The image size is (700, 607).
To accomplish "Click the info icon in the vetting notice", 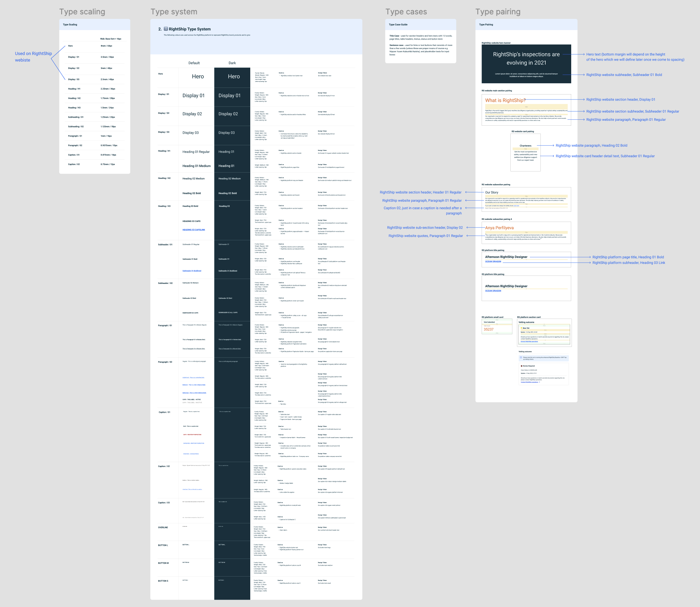I will [x=521, y=357].
